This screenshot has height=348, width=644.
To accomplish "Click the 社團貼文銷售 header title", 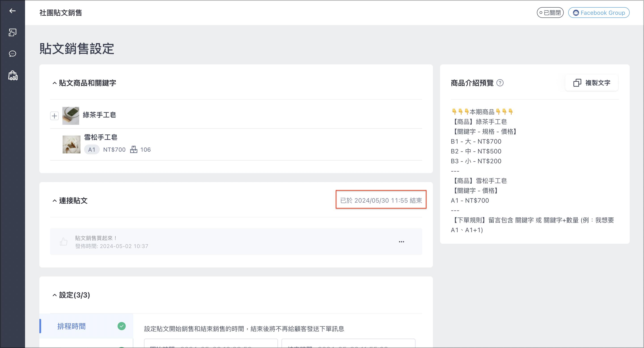I will click(61, 13).
